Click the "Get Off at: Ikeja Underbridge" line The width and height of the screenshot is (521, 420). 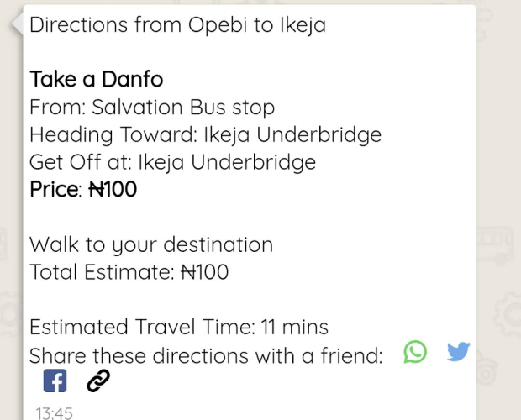click(x=172, y=162)
